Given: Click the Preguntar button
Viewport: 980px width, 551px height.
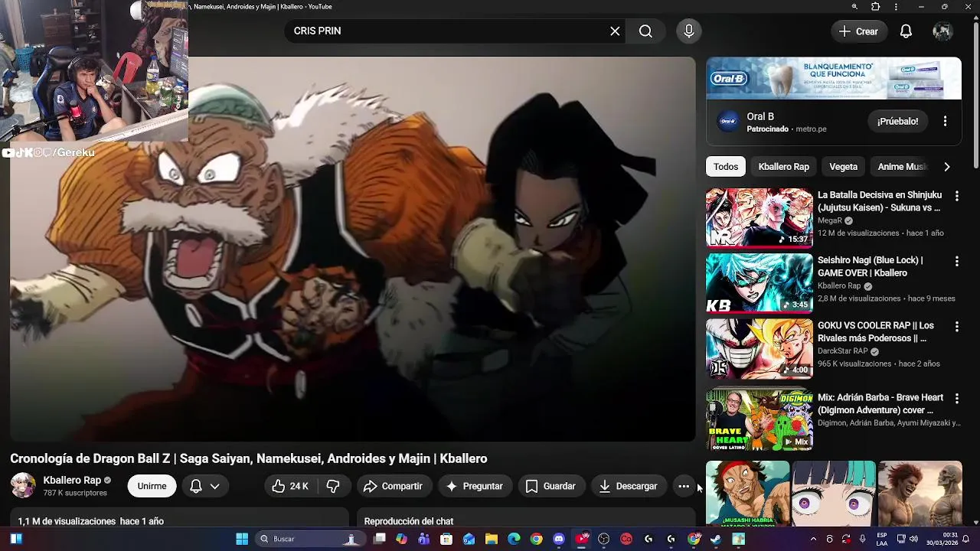Looking at the screenshot, I should click(474, 486).
